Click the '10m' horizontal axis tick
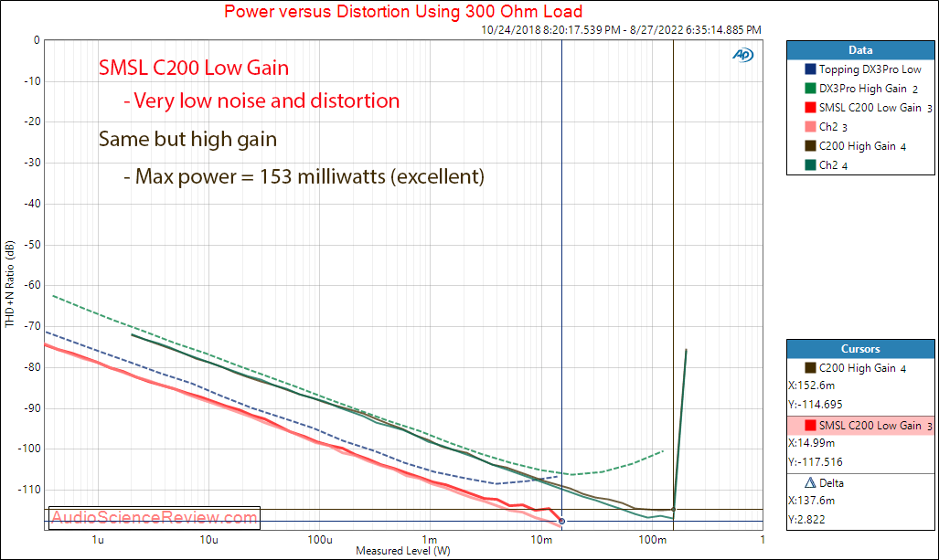Viewport: 939px width, 560px height. click(x=541, y=540)
